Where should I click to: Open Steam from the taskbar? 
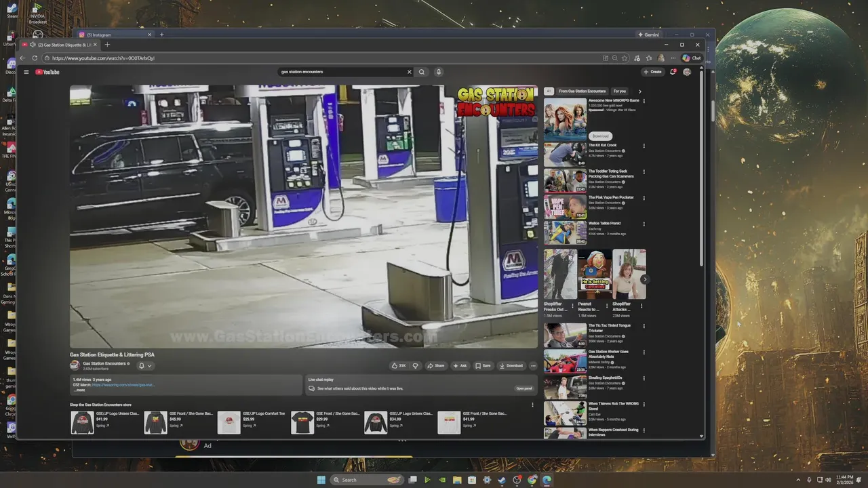[502, 480]
